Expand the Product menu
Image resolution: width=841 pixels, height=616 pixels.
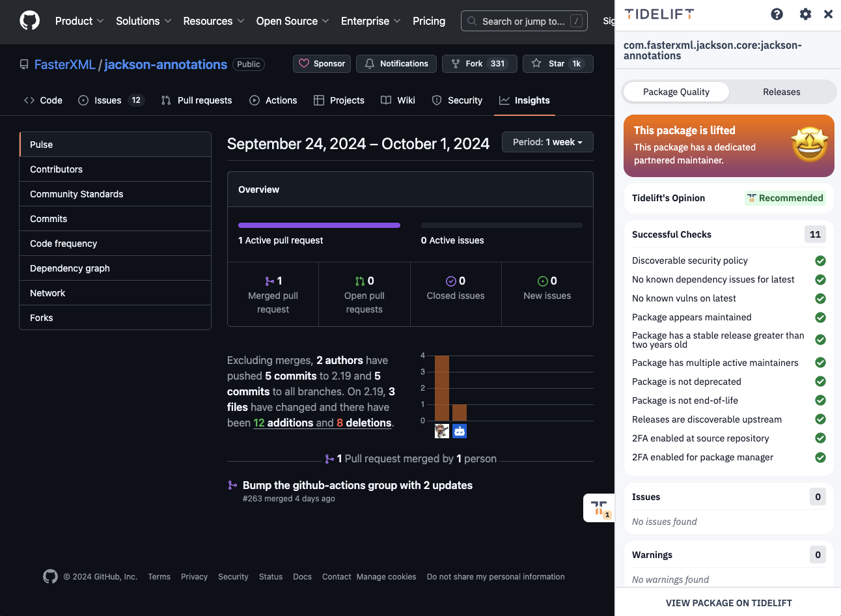tap(79, 21)
